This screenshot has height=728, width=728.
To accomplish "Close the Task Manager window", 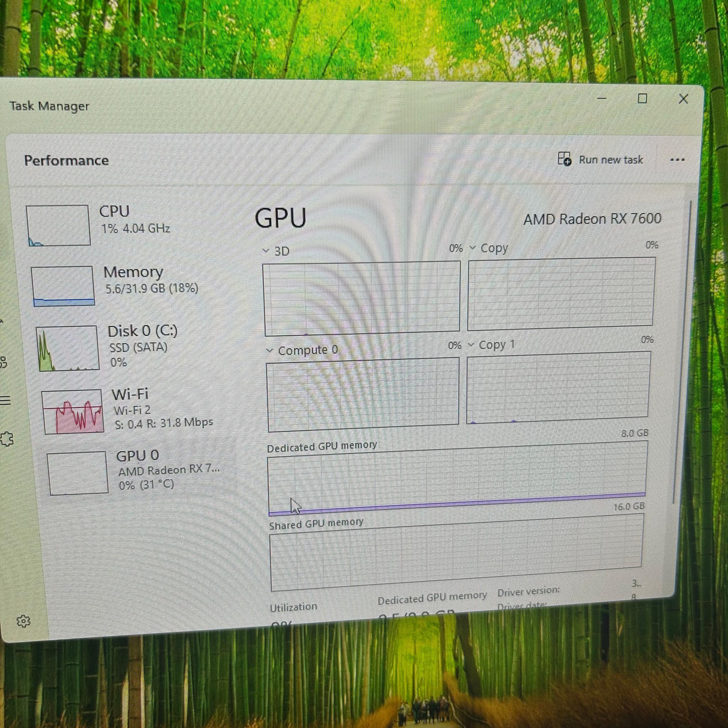I will click(x=683, y=99).
